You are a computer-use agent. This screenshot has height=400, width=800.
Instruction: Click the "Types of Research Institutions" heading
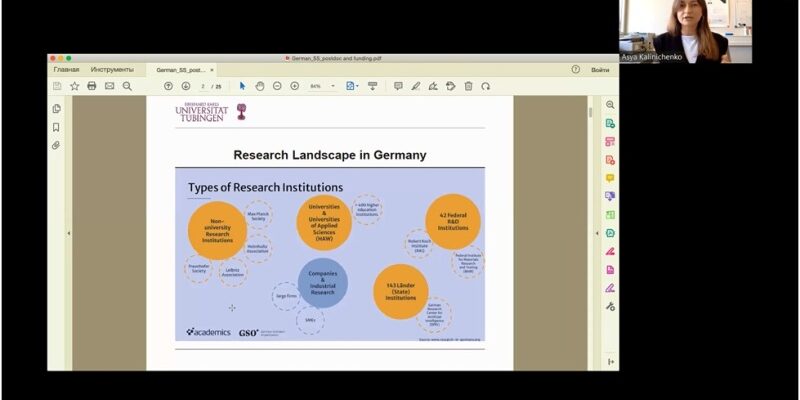click(x=265, y=187)
